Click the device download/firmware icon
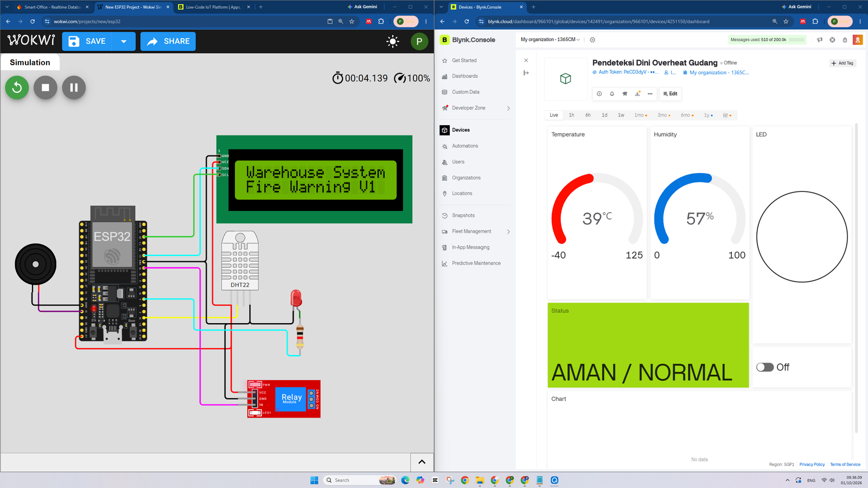Screen dimensions: 868x488 (637, 94)
